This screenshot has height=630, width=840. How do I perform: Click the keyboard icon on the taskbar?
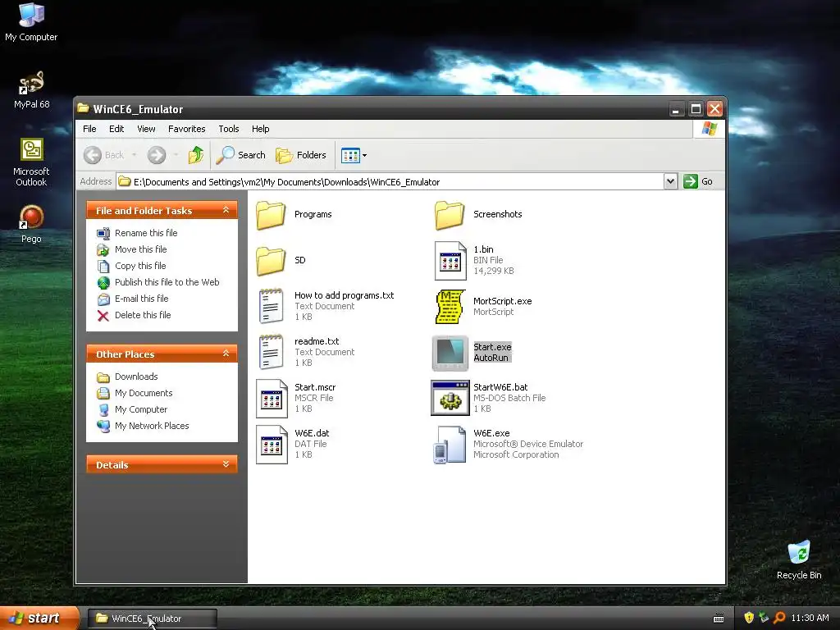click(x=719, y=619)
